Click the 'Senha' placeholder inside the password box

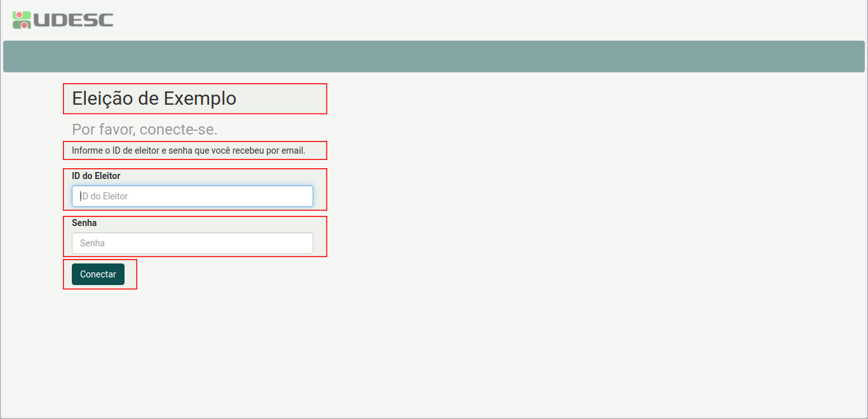(93, 243)
